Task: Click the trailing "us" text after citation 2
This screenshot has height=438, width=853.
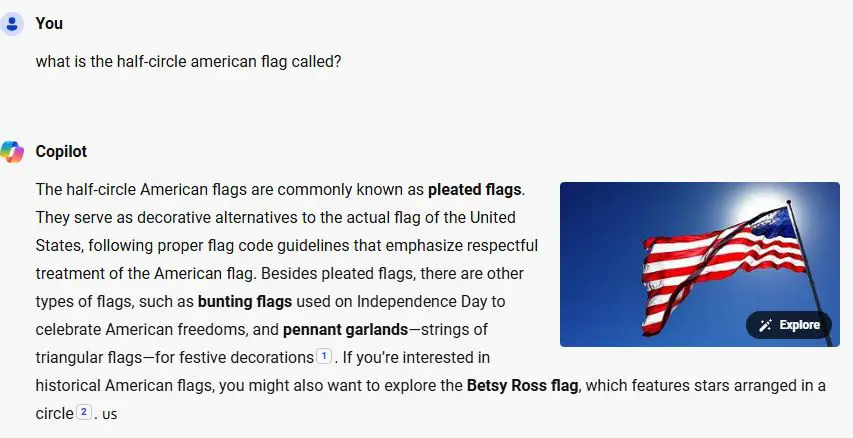Action: point(109,413)
